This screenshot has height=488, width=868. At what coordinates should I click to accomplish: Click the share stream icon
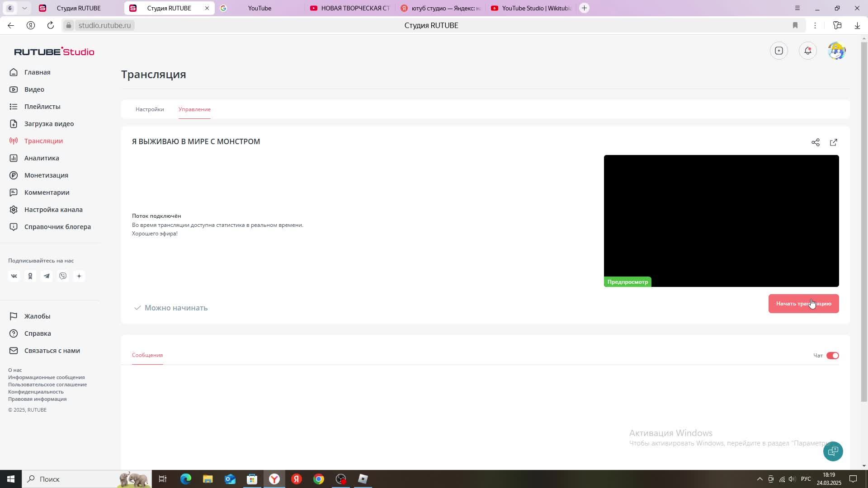coord(815,142)
